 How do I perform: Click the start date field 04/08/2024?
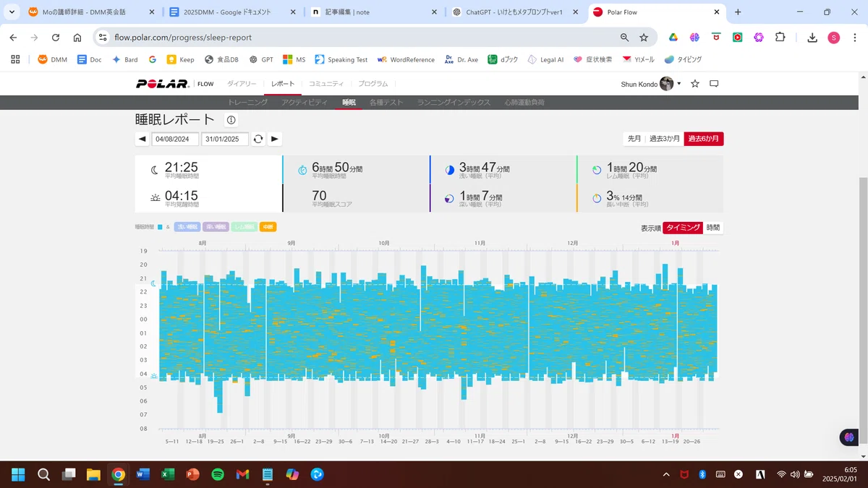175,139
